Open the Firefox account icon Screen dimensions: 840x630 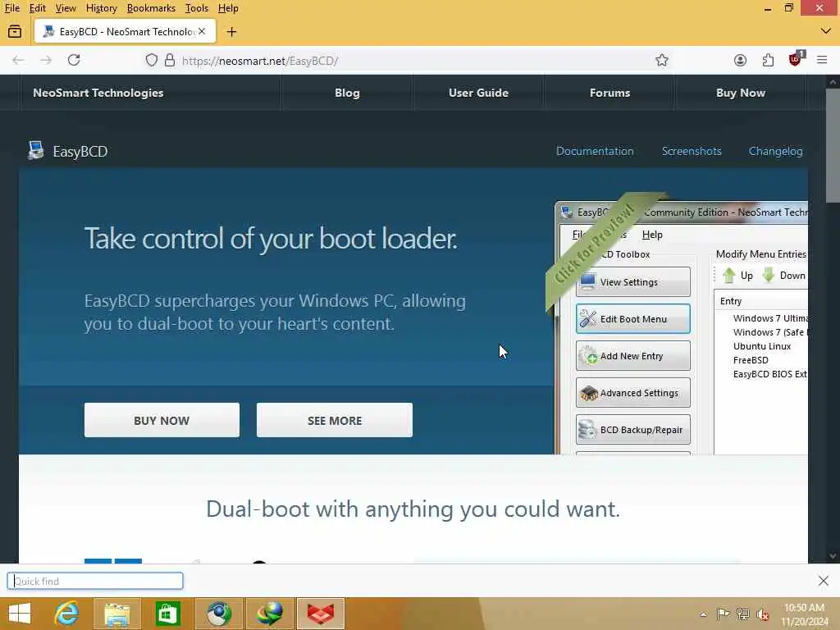(x=740, y=60)
